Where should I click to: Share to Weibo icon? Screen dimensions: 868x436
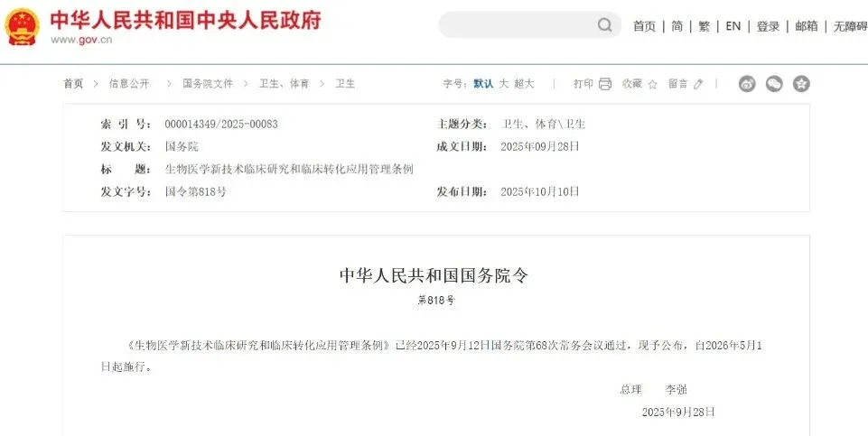click(x=747, y=84)
